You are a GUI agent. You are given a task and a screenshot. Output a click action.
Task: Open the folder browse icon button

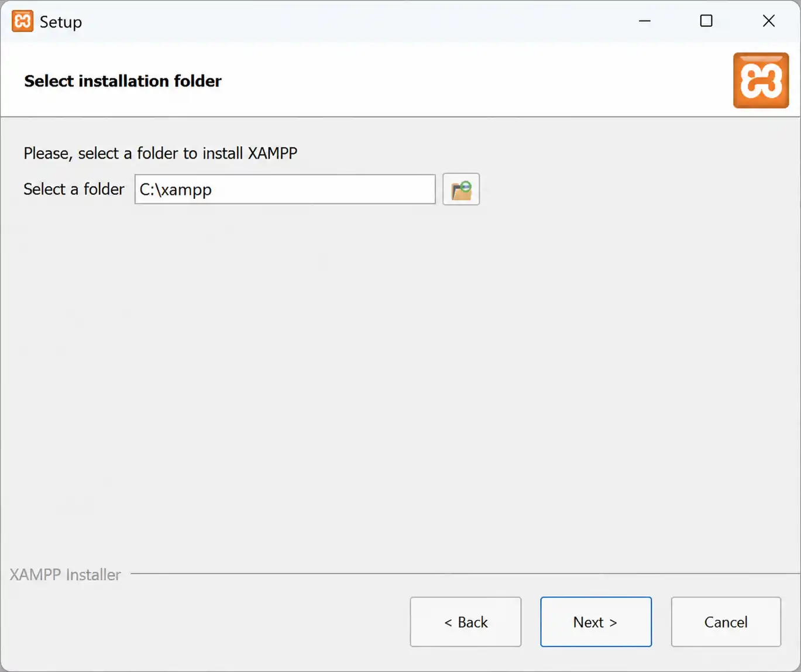461,189
